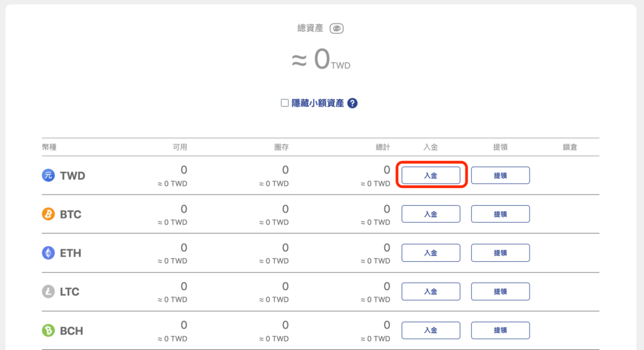Screen dimensions: 644x350
Task: Withdraw BTC using 提領 button
Action: pyautogui.click(x=500, y=214)
